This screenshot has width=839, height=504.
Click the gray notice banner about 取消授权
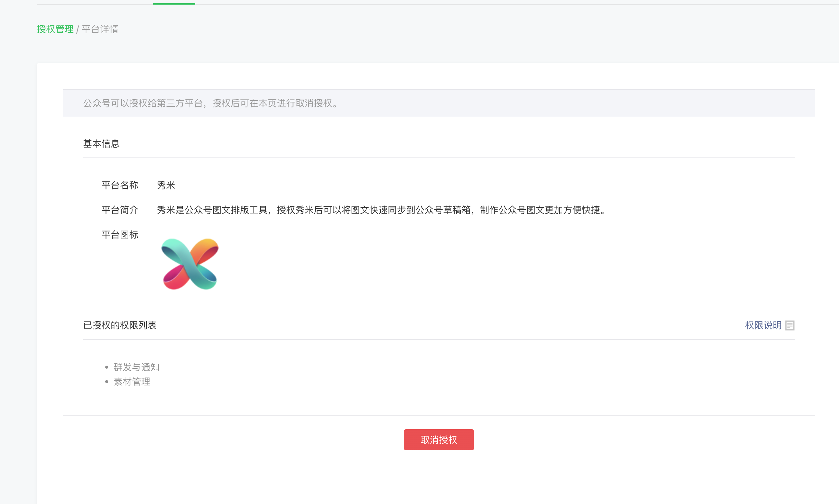click(211, 103)
